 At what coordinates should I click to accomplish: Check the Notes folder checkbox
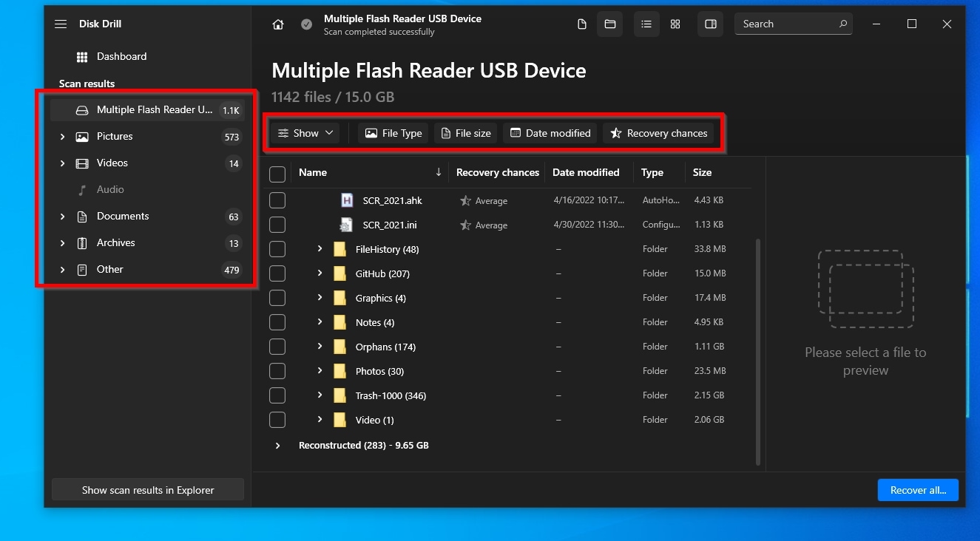click(277, 322)
